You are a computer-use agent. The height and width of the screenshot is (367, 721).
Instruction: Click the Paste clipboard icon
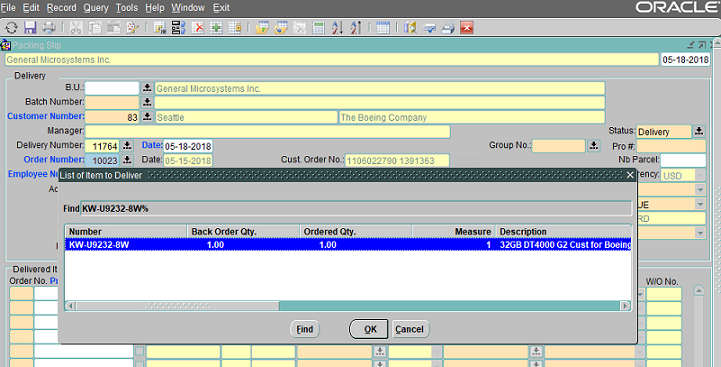pos(114,28)
